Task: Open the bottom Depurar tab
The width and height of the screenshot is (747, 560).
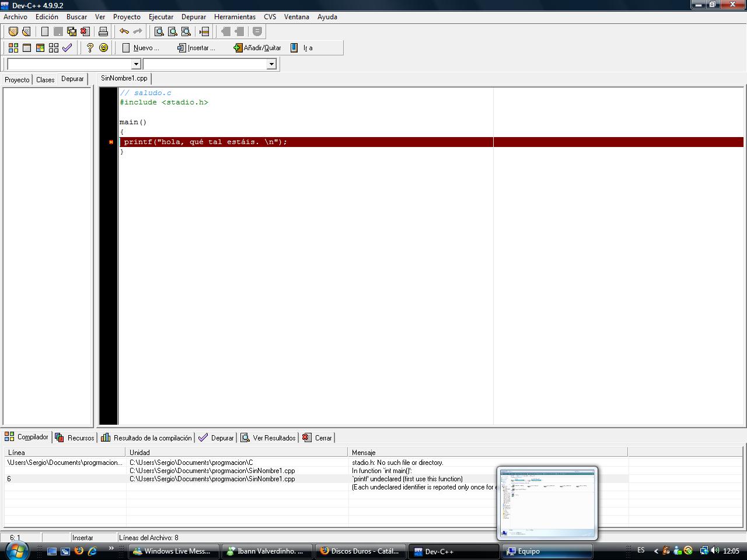Action: pyautogui.click(x=216, y=437)
